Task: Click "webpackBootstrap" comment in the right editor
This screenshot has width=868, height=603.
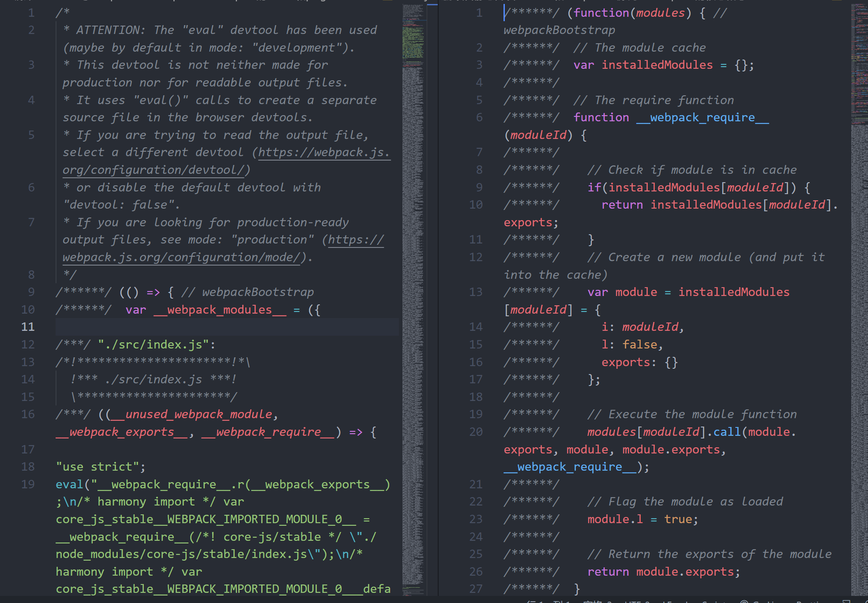Action: (559, 30)
